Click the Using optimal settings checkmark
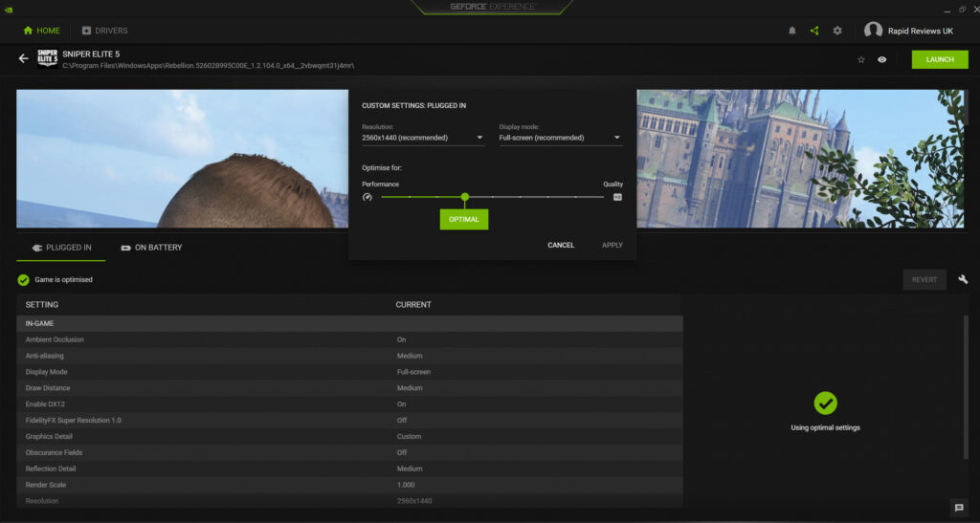 pyautogui.click(x=826, y=403)
